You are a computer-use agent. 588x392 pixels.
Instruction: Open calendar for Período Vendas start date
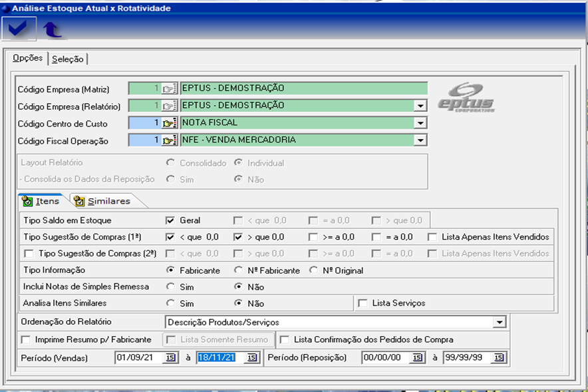(x=170, y=358)
